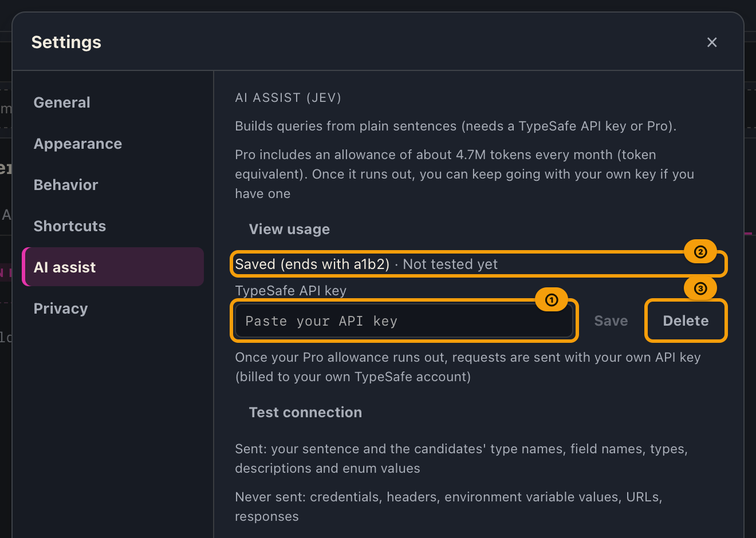Screen dimensions: 756x538
Task: Close the Settings dialog
Action: [712, 42]
